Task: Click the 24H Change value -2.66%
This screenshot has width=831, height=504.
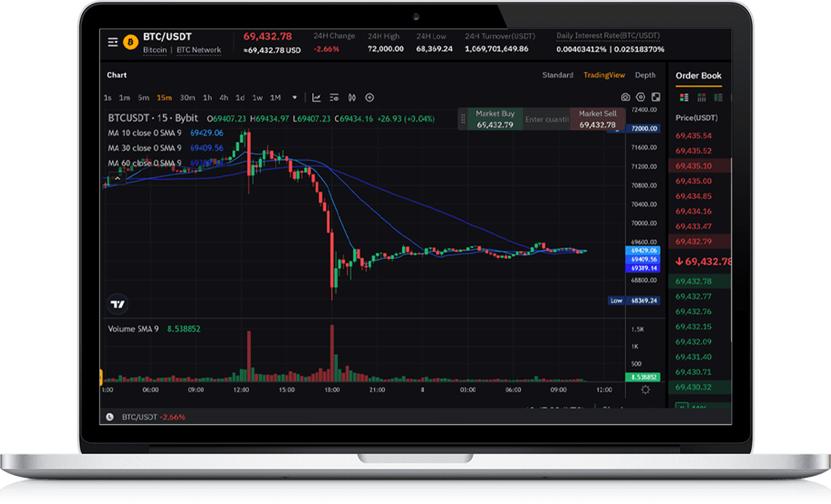Action: point(326,49)
